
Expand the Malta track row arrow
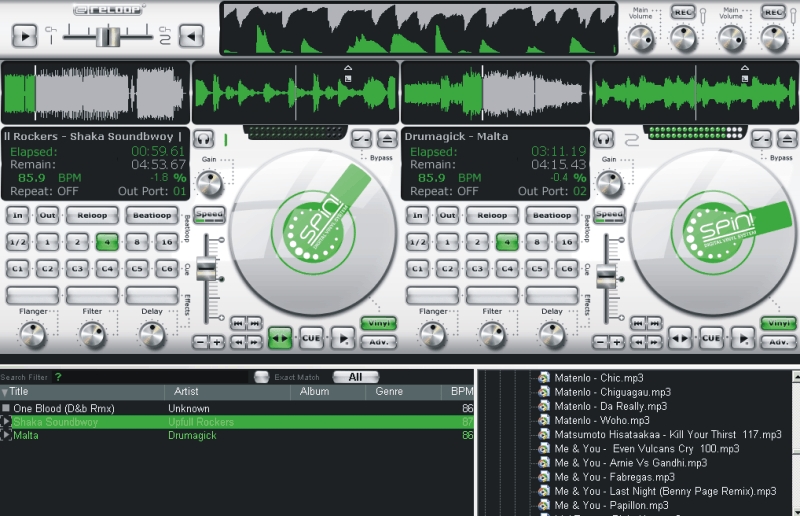[x=6, y=435]
